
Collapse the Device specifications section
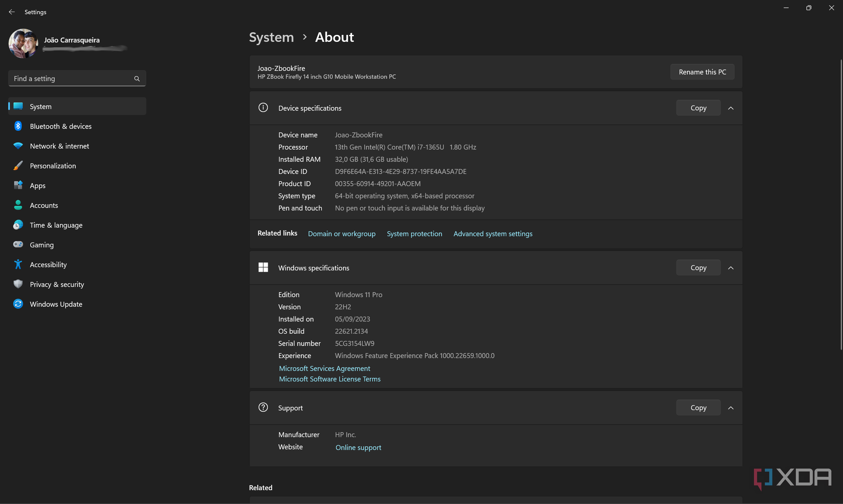coord(731,108)
